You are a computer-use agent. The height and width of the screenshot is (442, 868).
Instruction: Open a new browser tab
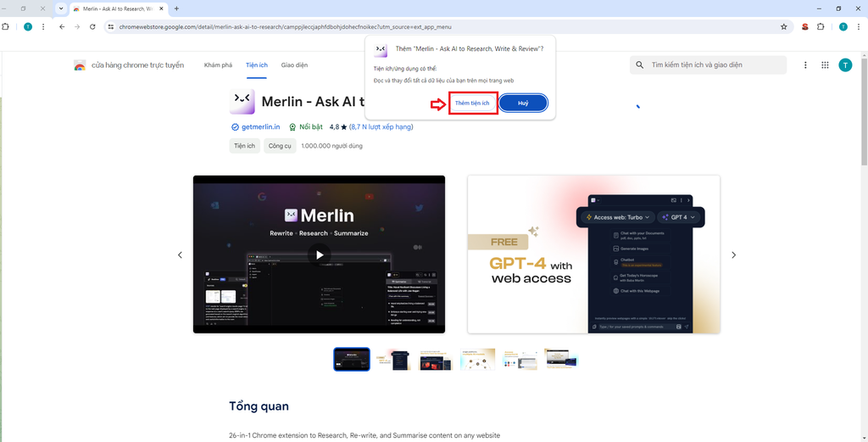(176, 8)
